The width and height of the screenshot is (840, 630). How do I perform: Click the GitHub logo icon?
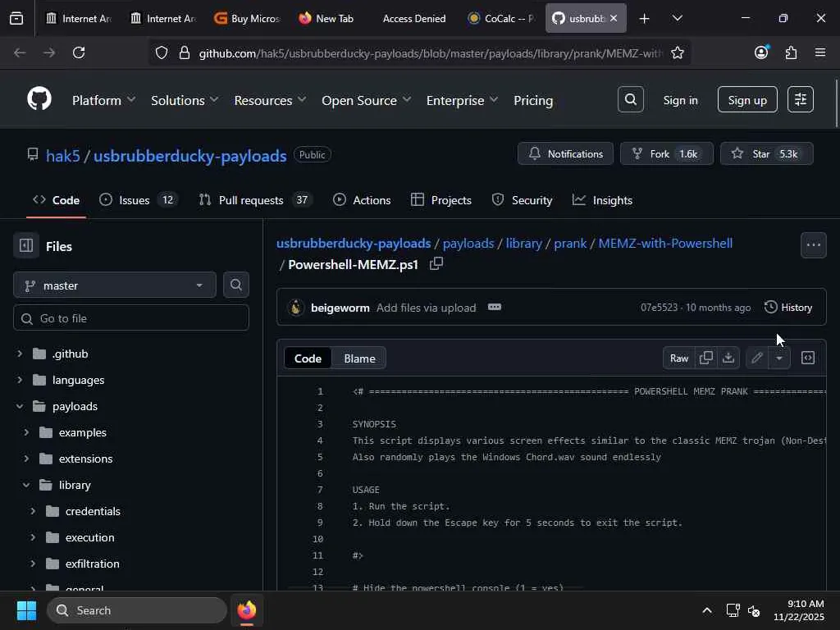click(39, 99)
